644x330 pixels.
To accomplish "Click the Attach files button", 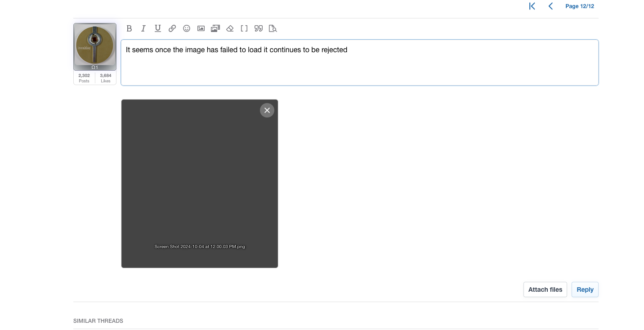I will point(545,289).
